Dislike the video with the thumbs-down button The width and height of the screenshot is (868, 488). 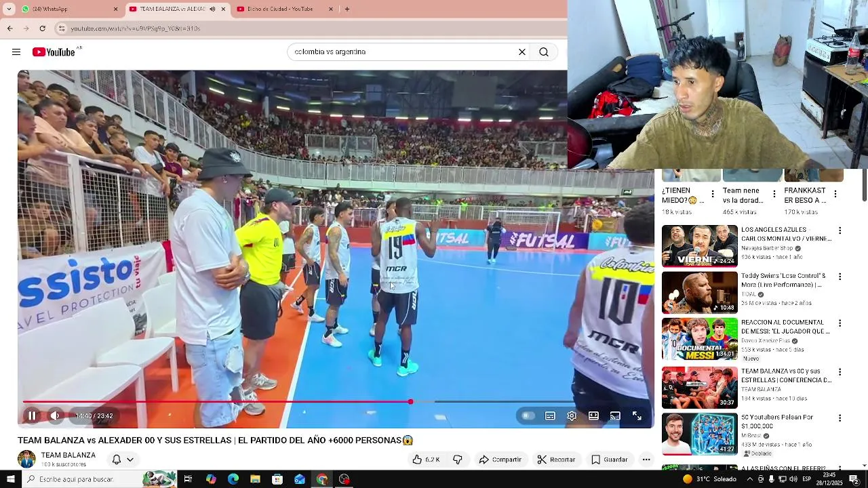click(458, 460)
